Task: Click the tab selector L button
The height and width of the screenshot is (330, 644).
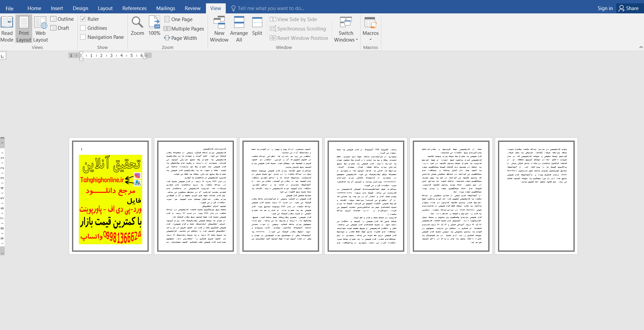Action: (3, 56)
